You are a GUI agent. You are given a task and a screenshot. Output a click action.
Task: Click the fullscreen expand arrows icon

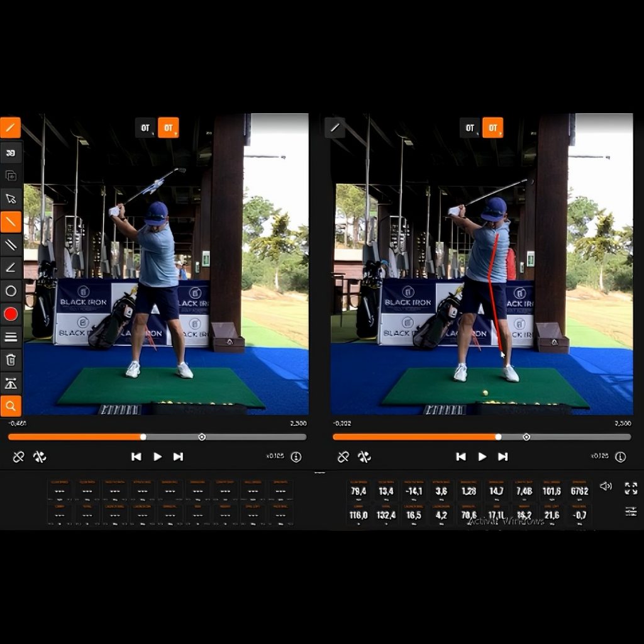coord(631,488)
